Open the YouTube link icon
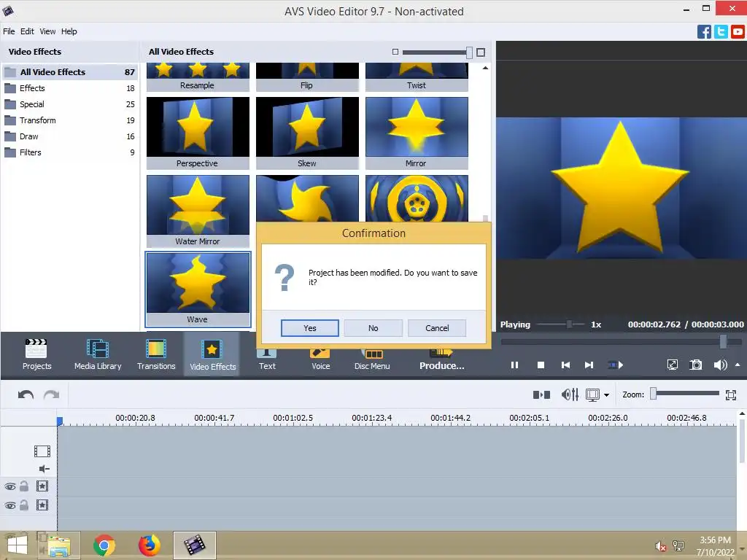The image size is (747, 560). (738, 32)
